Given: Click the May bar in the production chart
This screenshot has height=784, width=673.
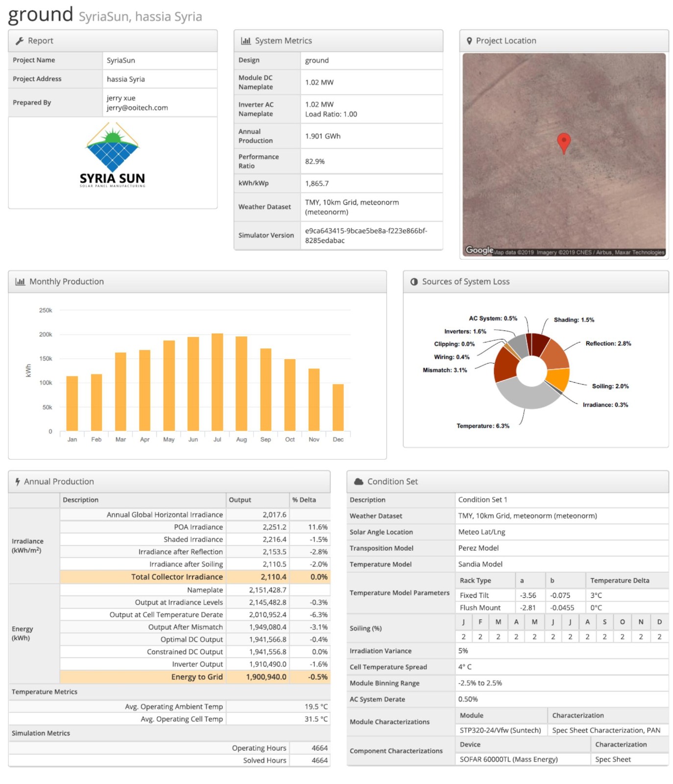Looking at the screenshot, I should coord(169,386).
